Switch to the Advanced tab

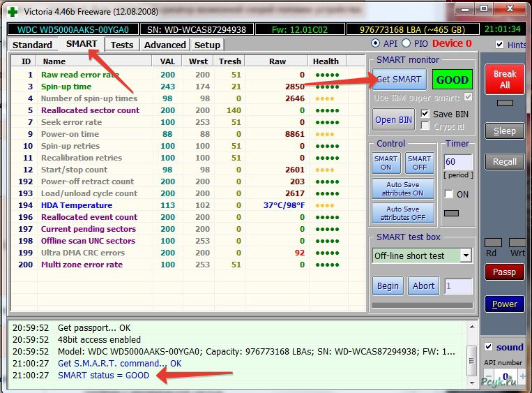tap(165, 45)
